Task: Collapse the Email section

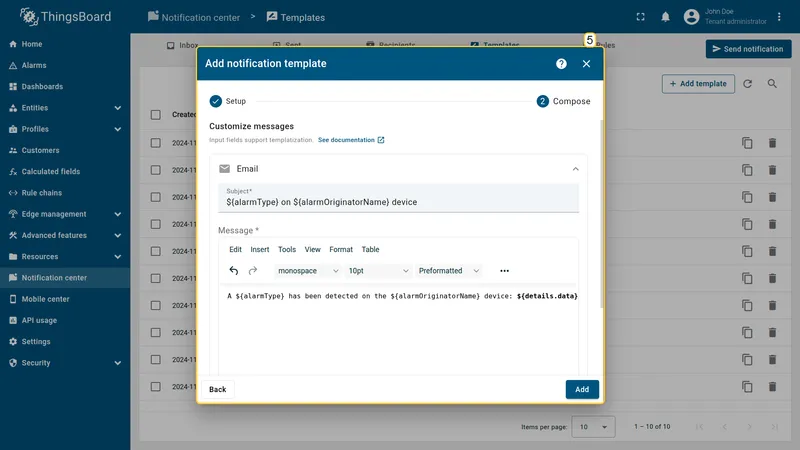Action: click(576, 169)
